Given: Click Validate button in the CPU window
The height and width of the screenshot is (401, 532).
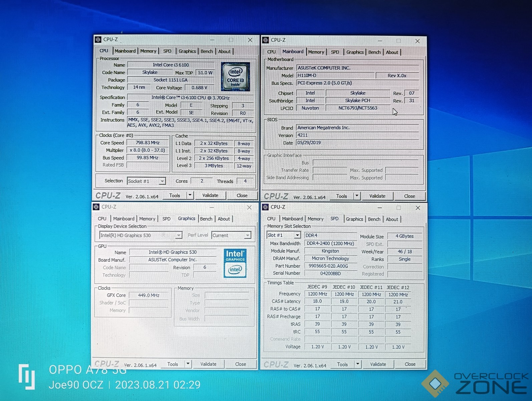Looking at the screenshot, I should pyautogui.click(x=210, y=195).
